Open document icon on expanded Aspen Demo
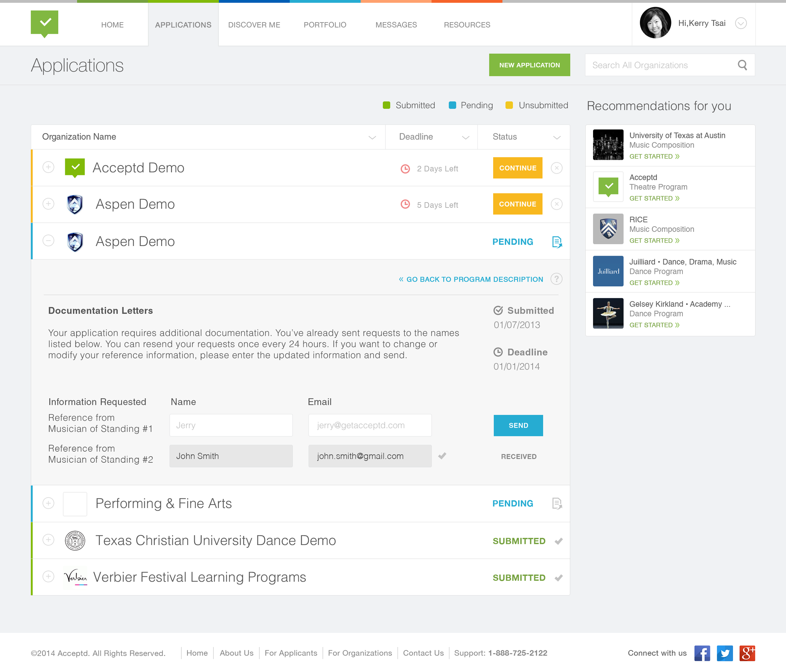 click(x=556, y=242)
